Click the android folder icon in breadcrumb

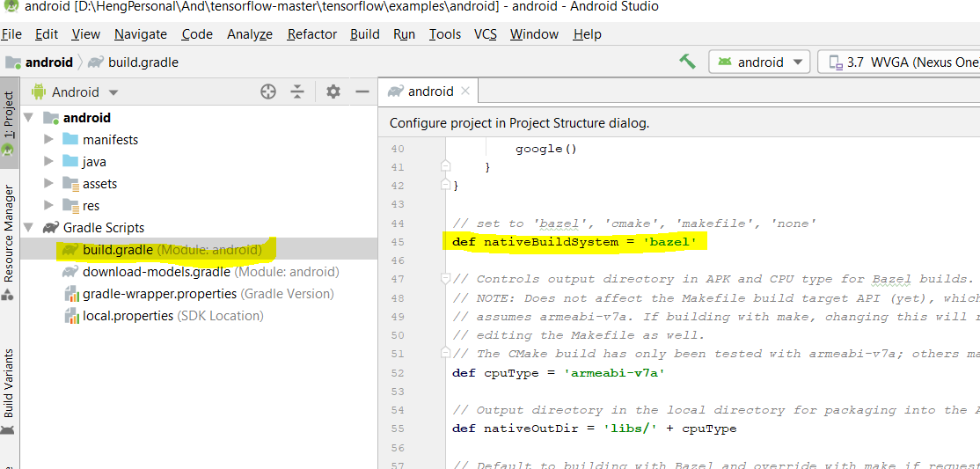13,62
